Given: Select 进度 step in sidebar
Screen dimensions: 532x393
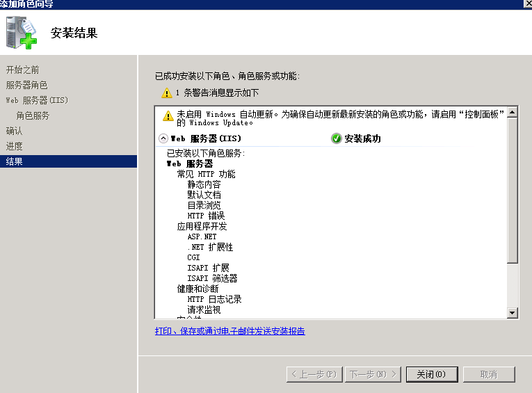Looking at the screenshot, I should [15, 146].
